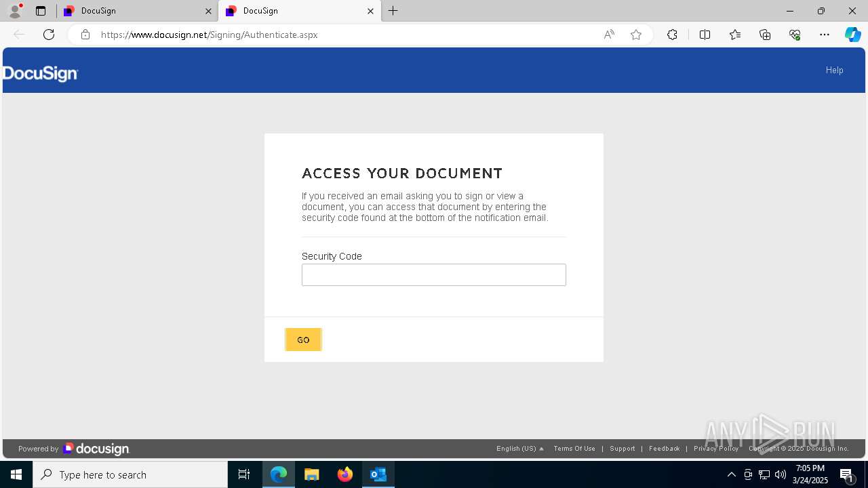The width and height of the screenshot is (868, 488).
Task: Add page to favorites star
Action: [636, 35]
